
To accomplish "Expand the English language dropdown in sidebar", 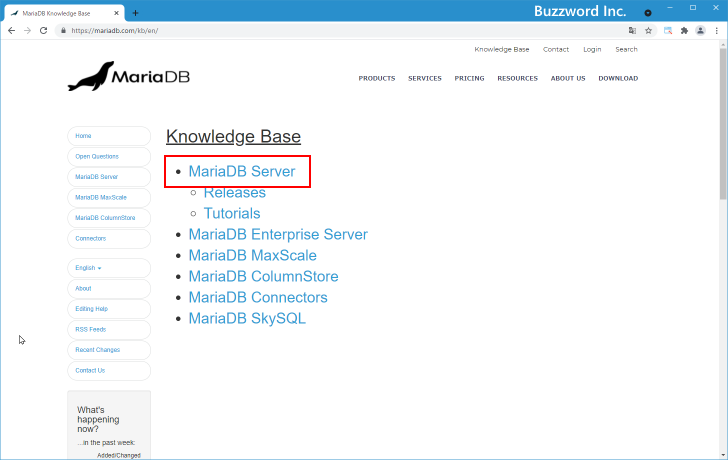I will coord(89,268).
